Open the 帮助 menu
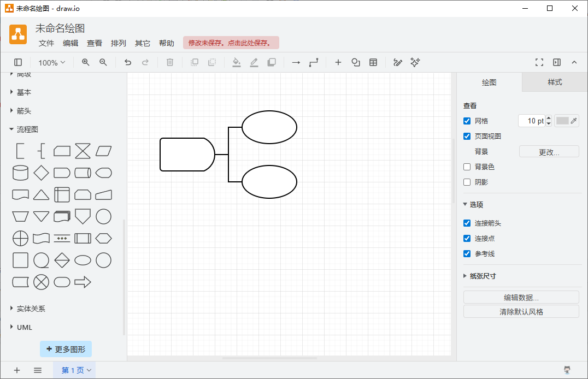The width and height of the screenshot is (588, 379). 167,43
